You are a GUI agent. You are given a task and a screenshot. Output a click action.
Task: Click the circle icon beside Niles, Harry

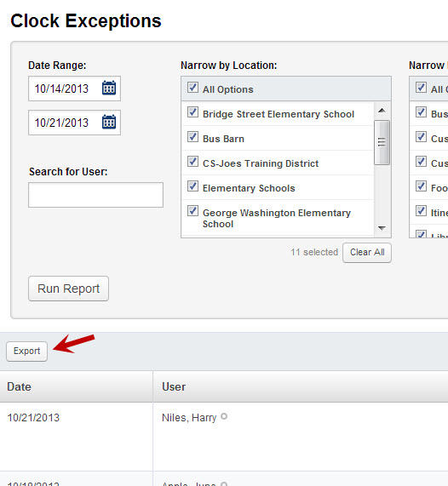[224, 417]
